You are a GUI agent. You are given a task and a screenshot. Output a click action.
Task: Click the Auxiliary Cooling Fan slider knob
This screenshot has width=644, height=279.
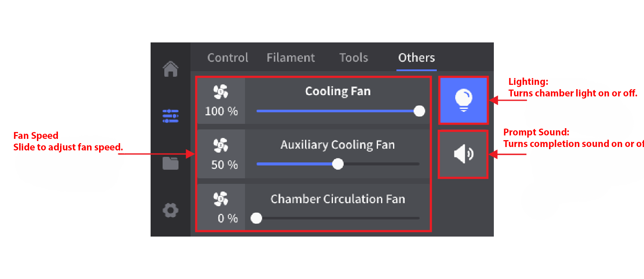coord(338,164)
